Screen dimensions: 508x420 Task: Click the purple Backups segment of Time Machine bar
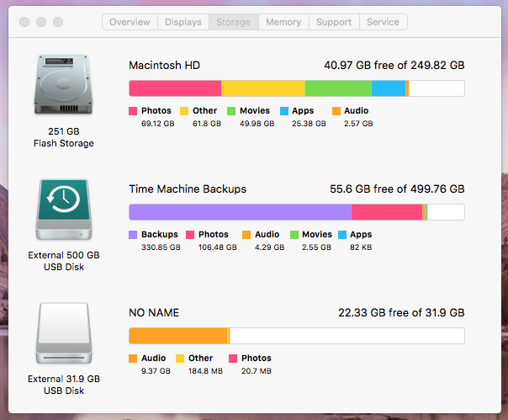[x=240, y=212]
